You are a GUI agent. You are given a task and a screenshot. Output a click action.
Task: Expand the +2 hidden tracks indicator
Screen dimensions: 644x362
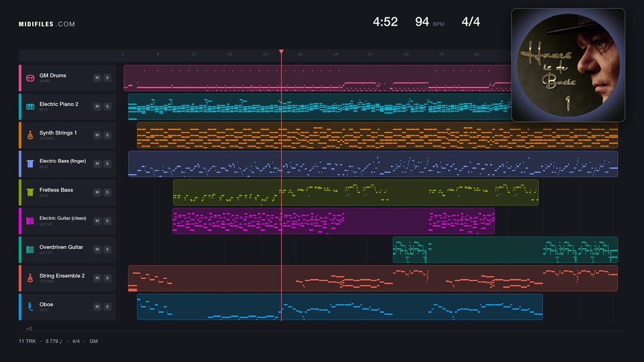click(29, 328)
